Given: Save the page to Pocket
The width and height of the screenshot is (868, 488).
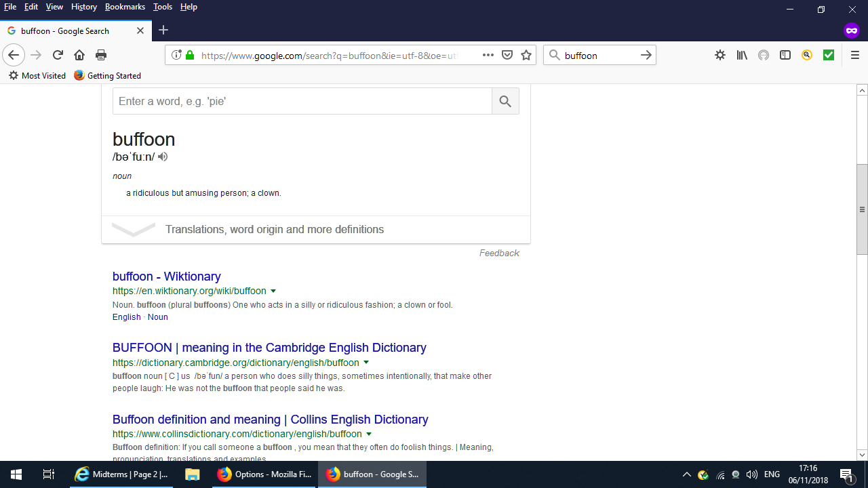Looking at the screenshot, I should 507,55.
